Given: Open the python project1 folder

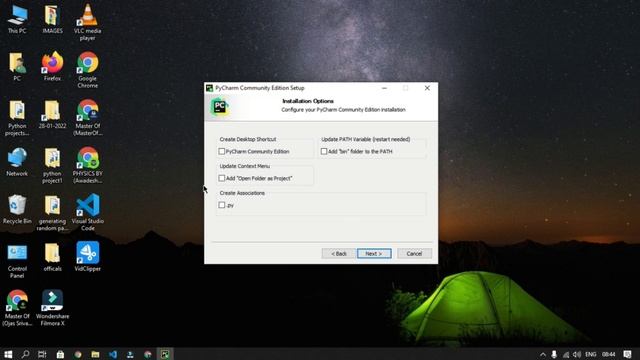Looking at the screenshot, I should click(52, 165).
